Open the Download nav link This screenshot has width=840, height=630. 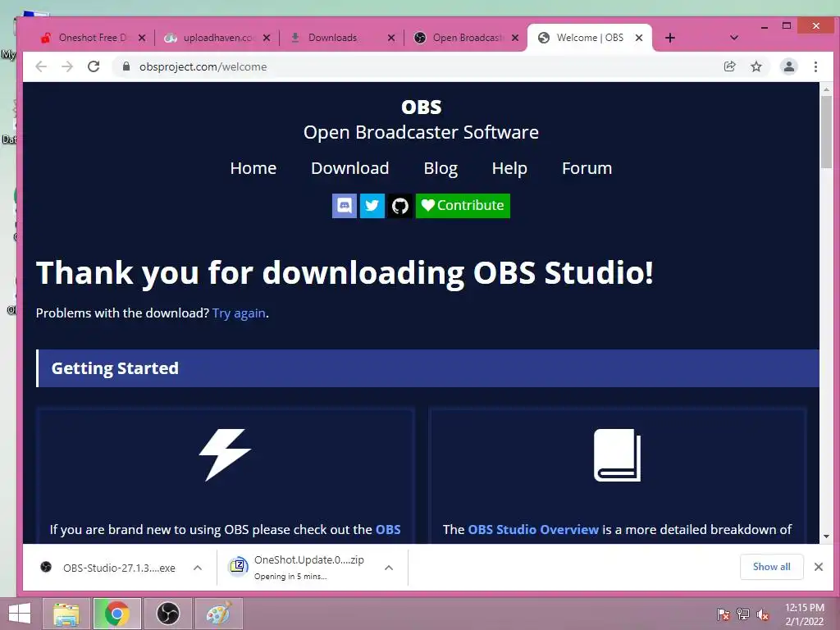349,168
